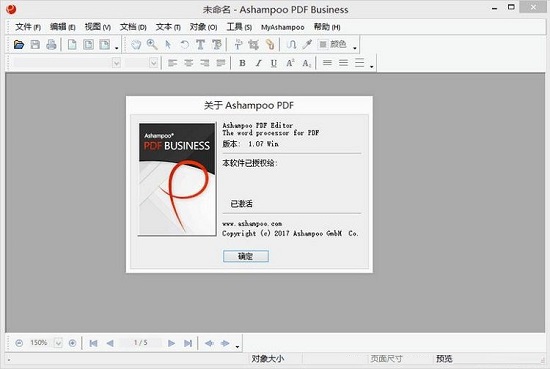550x369 pixels.
Task: Click the Print icon in toolbar
Action: (51, 45)
